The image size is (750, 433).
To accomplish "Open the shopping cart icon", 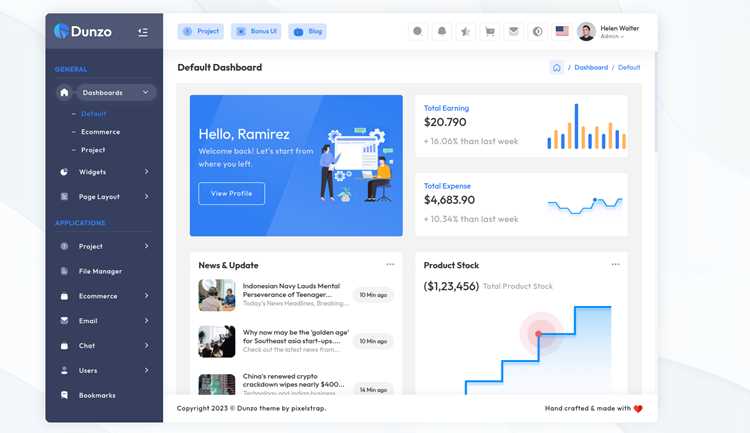I will (x=489, y=32).
